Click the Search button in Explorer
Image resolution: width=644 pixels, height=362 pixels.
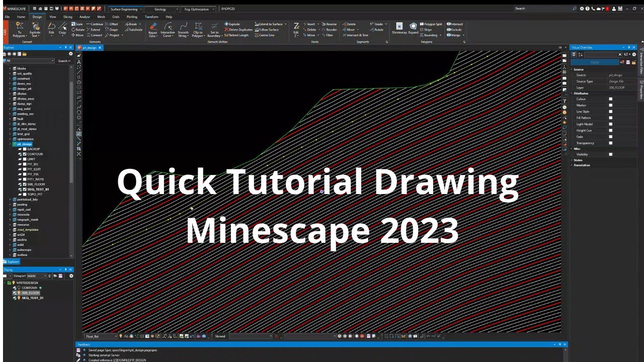coord(64,61)
